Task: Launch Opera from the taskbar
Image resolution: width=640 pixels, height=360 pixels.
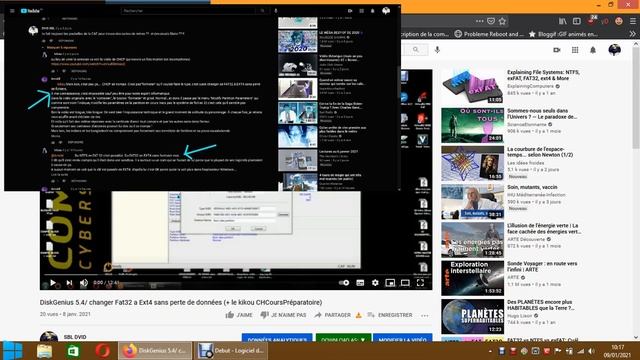Action: [x=102, y=351]
